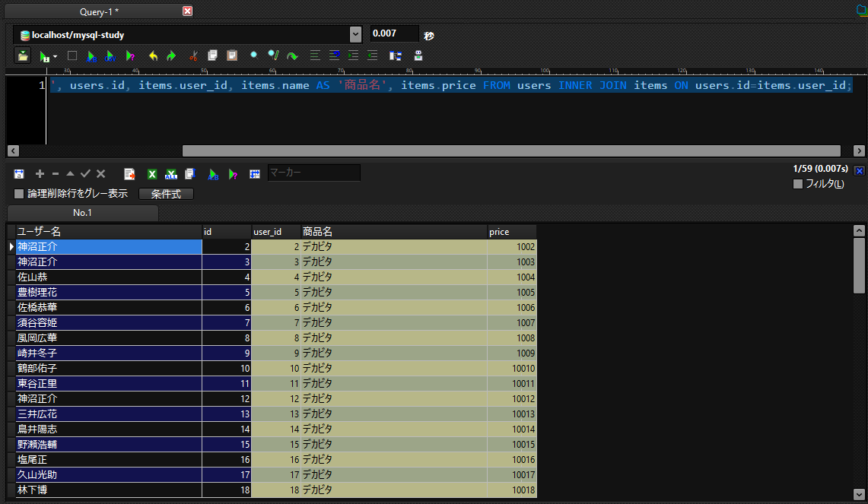Click the 商品名 column header
The height and width of the screenshot is (504, 868).
[x=393, y=232]
